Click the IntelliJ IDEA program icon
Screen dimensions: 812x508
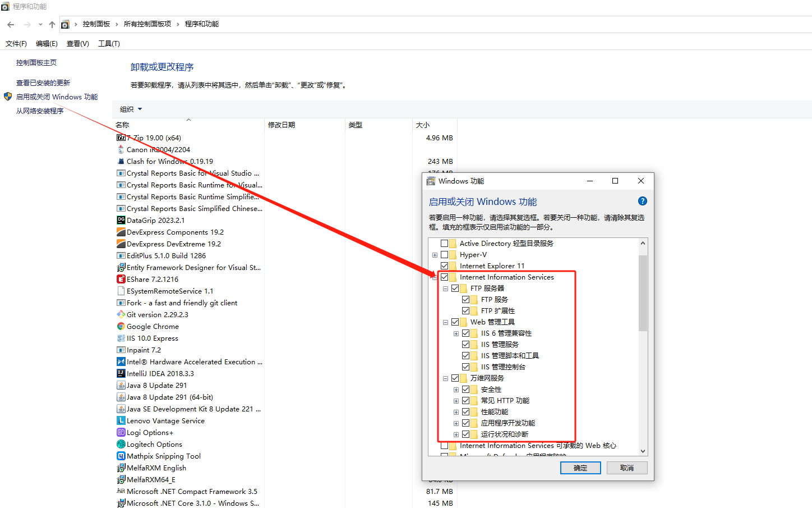[121, 373]
